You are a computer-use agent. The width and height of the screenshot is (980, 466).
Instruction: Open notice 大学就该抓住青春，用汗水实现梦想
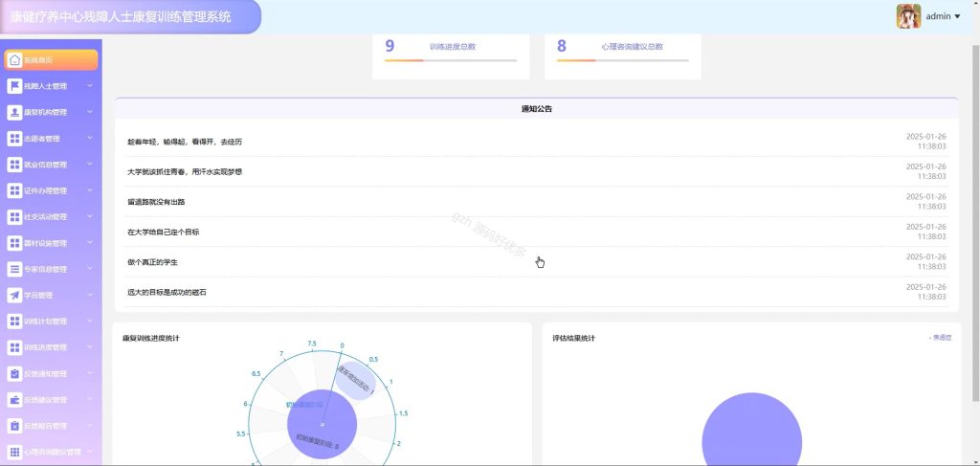click(x=185, y=172)
